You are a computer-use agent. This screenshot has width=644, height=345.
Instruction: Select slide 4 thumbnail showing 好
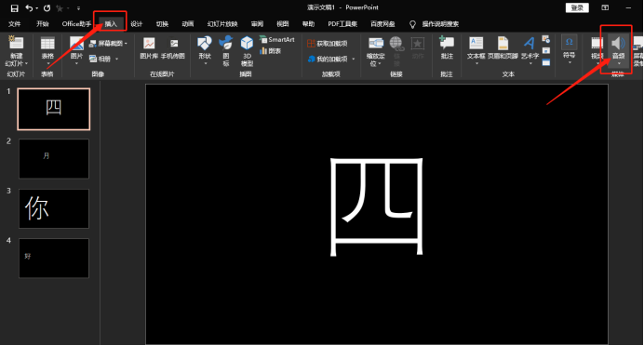[54, 258]
